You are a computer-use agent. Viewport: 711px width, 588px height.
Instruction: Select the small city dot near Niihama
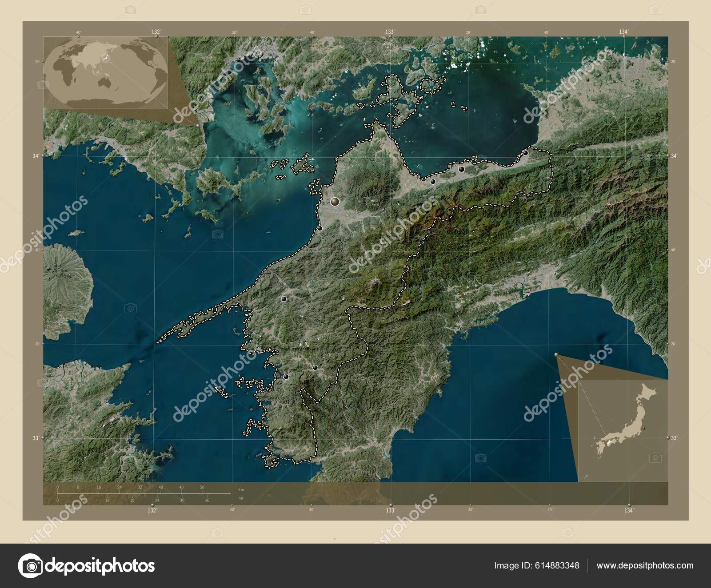461,170
